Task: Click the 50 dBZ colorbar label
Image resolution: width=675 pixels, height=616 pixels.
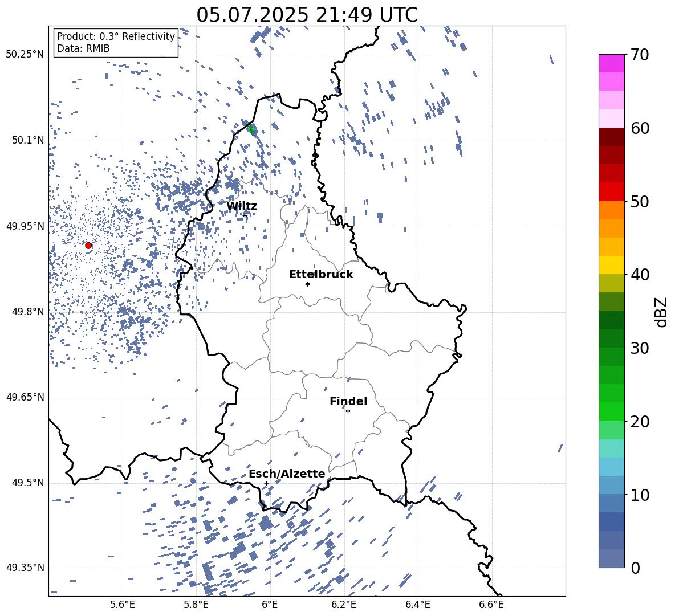Action: [x=640, y=201]
